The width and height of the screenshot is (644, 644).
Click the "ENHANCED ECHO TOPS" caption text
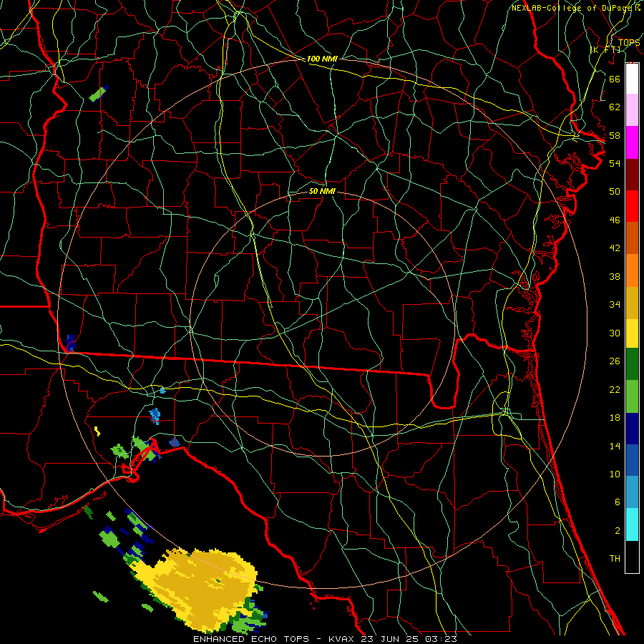[251, 639]
